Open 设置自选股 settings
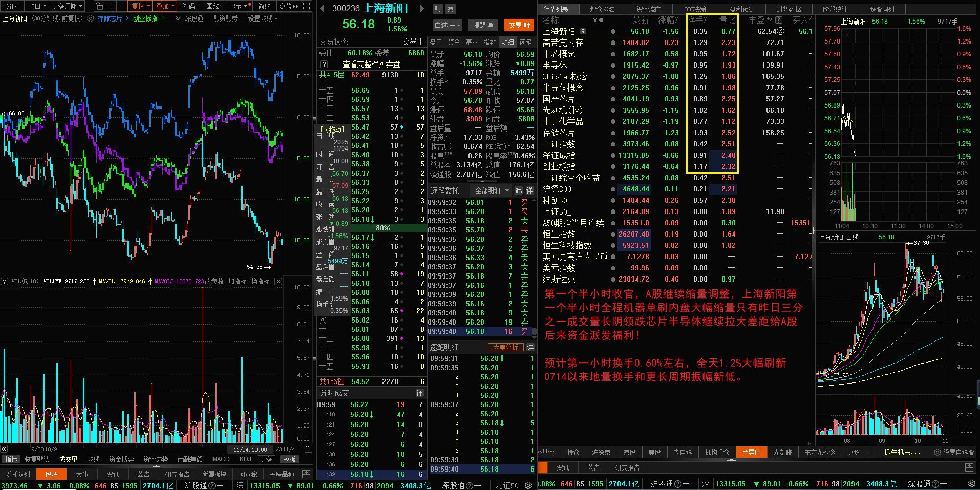 click(954, 452)
